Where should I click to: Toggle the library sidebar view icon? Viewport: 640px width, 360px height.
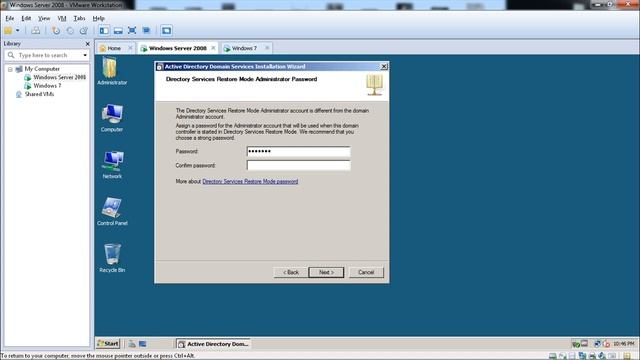pyautogui.click(x=104, y=31)
